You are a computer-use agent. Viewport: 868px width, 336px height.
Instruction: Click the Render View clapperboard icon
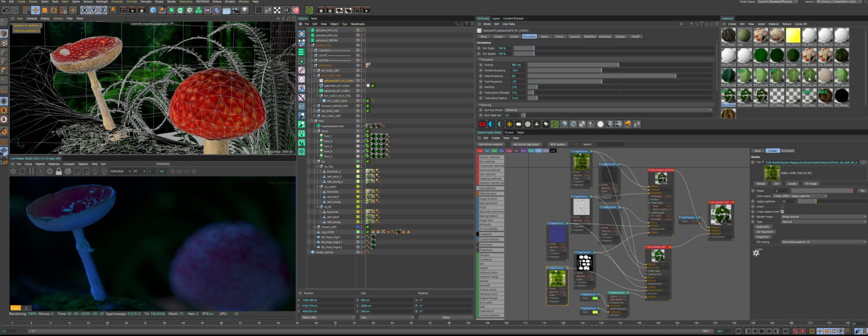[x=123, y=10]
